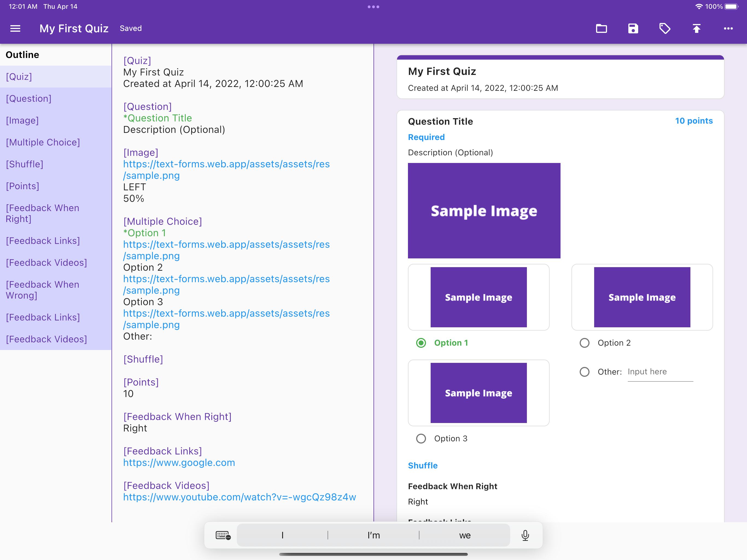Select the Option 1 radio button
Image resolution: width=747 pixels, height=560 pixels.
(x=421, y=343)
